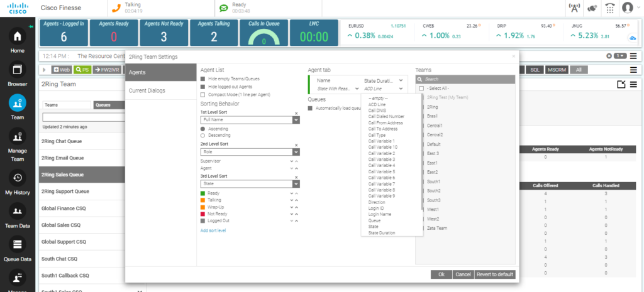This screenshot has width=644, height=292.
Task: Toggle Automatically load queues checkbox
Action: point(311,108)
